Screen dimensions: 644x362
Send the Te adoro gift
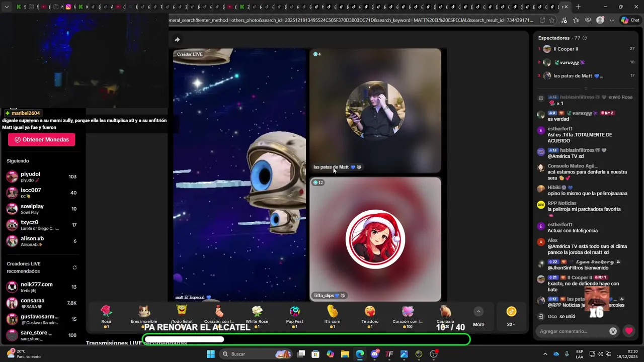(x=370, y=316)
